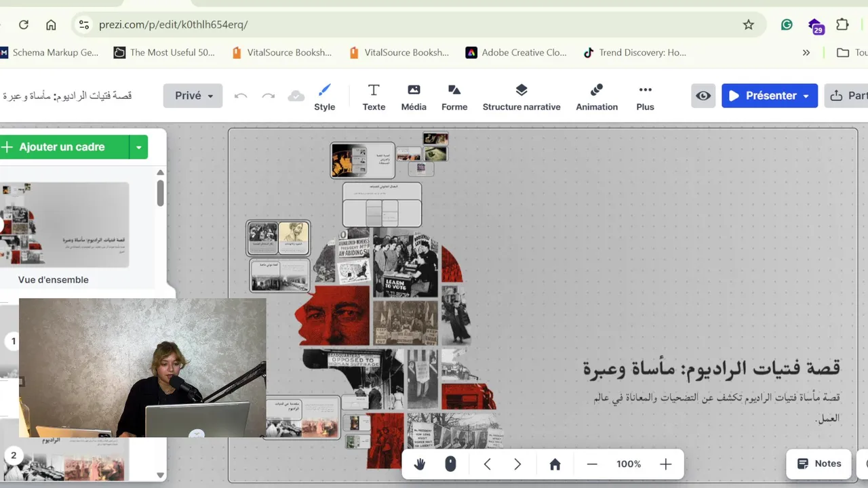The image size is (868, 488).
Task: Select the Vue d'ensemble overview thumbnail
Action: coord(65,225)
